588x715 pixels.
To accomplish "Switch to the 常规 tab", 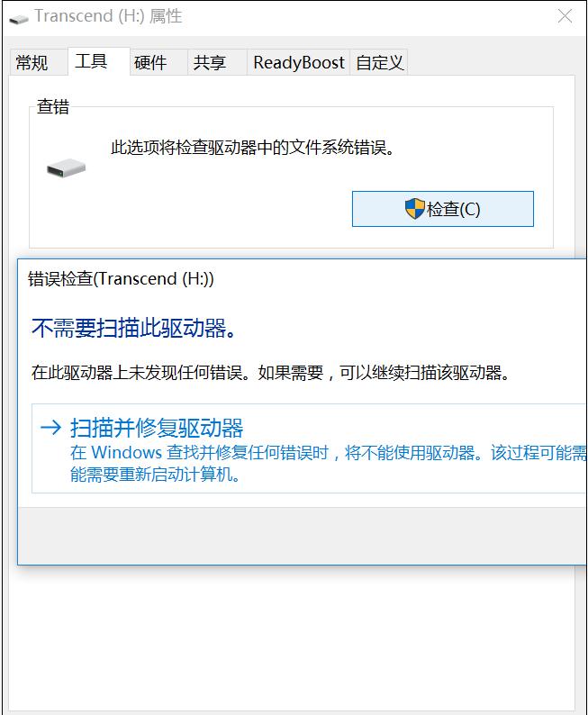I will 32,62.
